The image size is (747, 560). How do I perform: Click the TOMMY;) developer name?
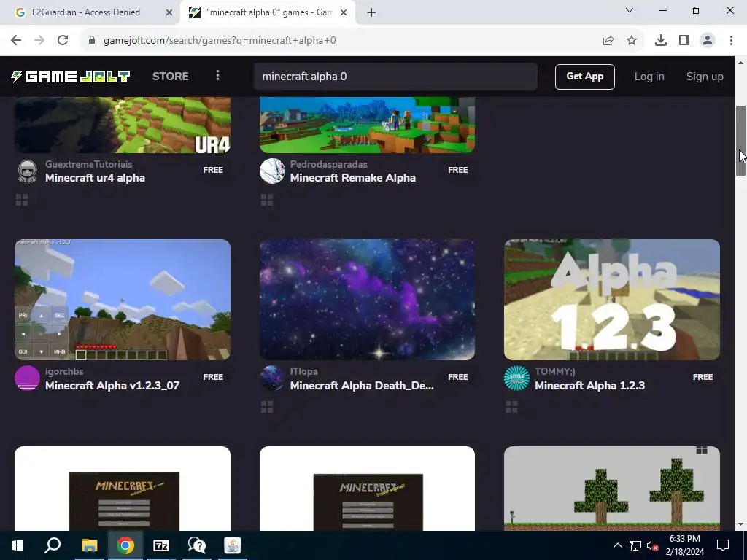(555, 371)
